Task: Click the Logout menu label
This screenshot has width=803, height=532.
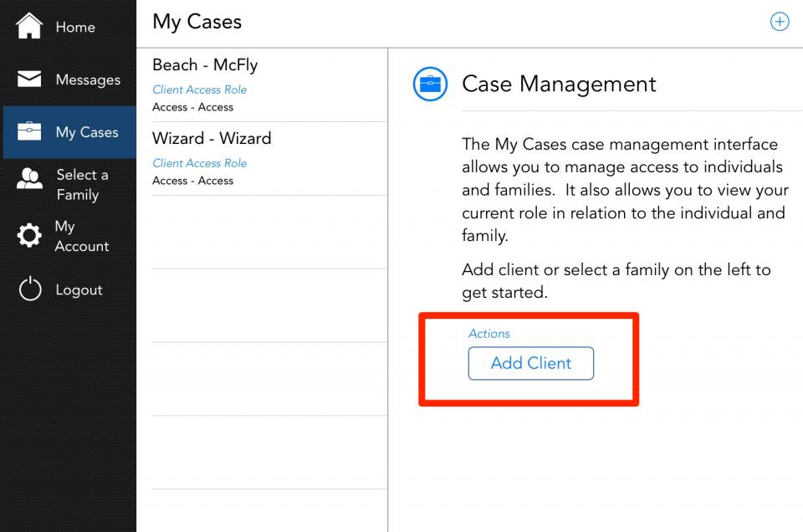Action: (79, 289)
